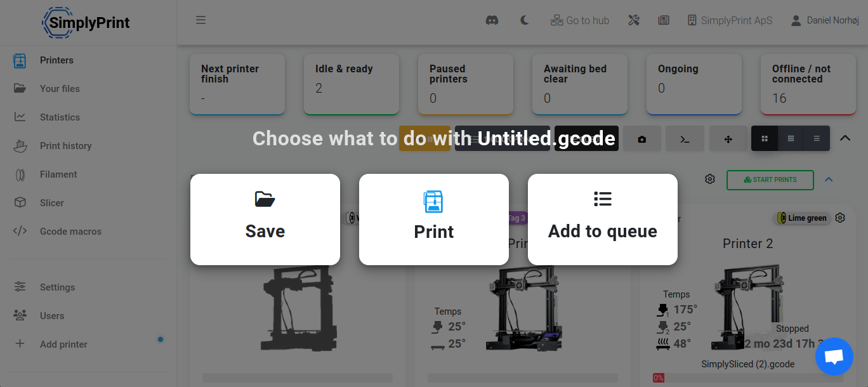This screenshot has height=387, width=868.
Task: Switch to large grid view
Action: pyautogui.click(x=765, y=138)
